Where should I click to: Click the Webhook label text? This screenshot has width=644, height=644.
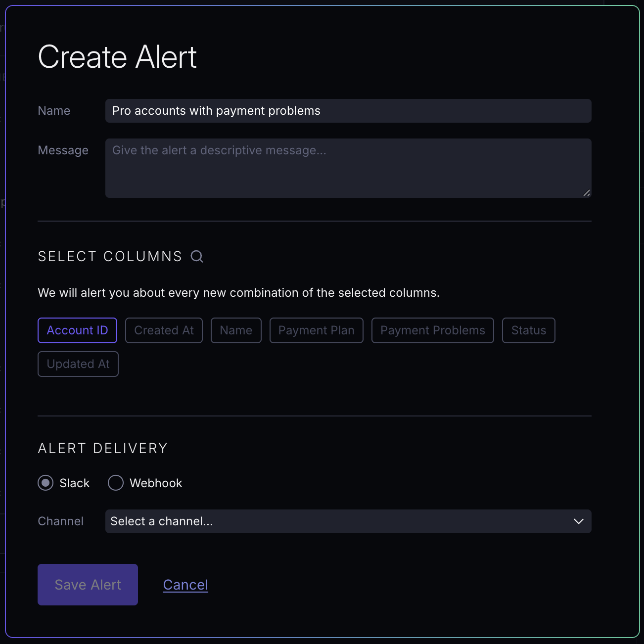tap(156, 483)
